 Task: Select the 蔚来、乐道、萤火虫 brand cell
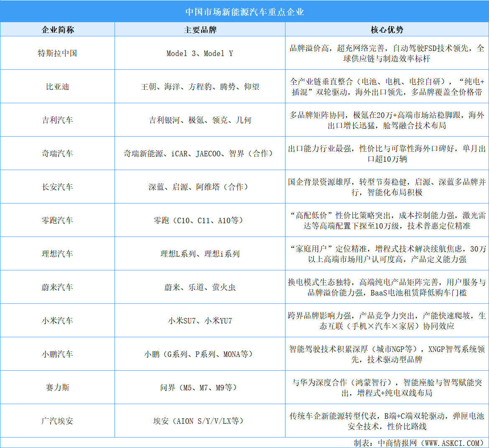click(200, 287)
